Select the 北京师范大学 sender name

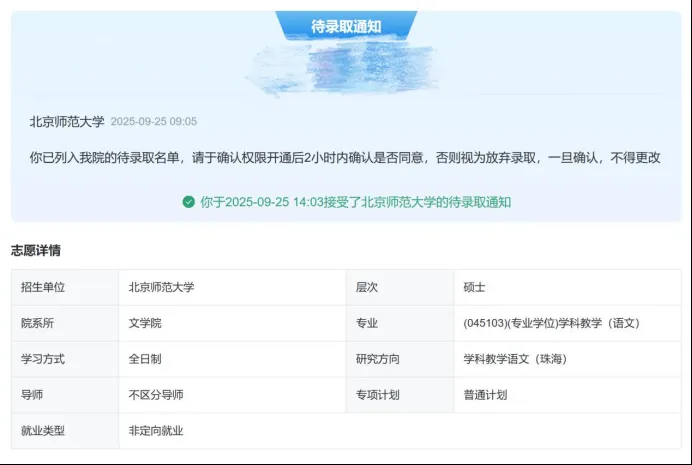[67, 121]
